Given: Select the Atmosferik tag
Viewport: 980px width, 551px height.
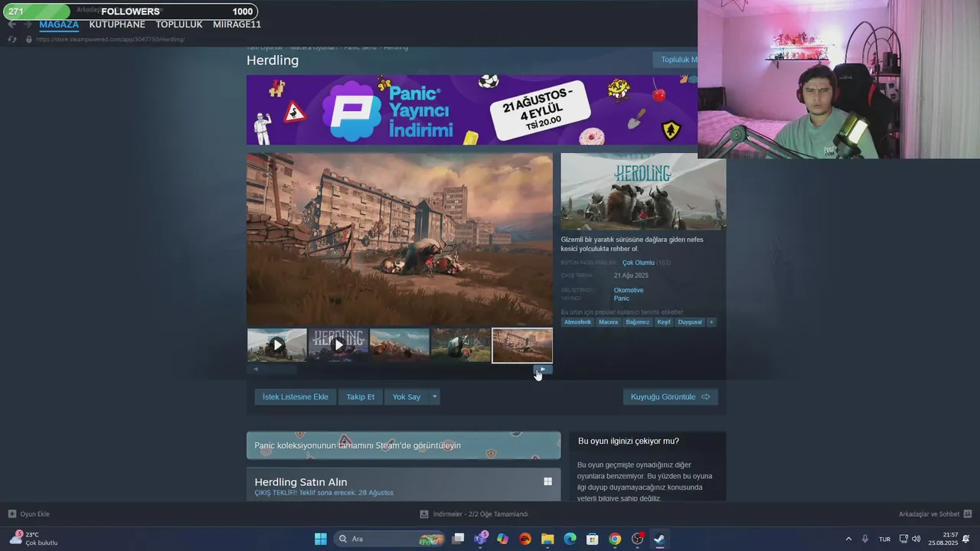Looking at the screenshot, I should 578,322.
